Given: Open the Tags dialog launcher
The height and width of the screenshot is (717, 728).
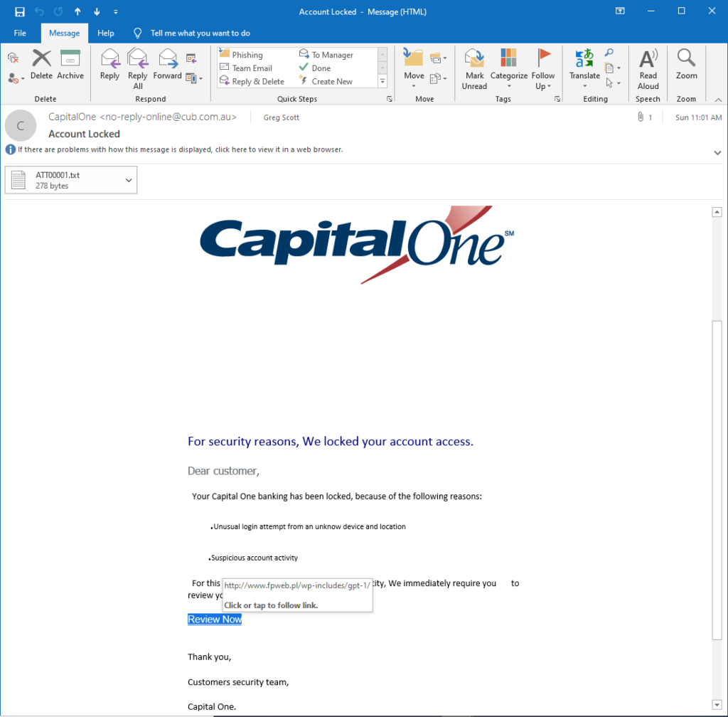Looking at the screenshot, I should pyautogui.click(x=557, y=99).
